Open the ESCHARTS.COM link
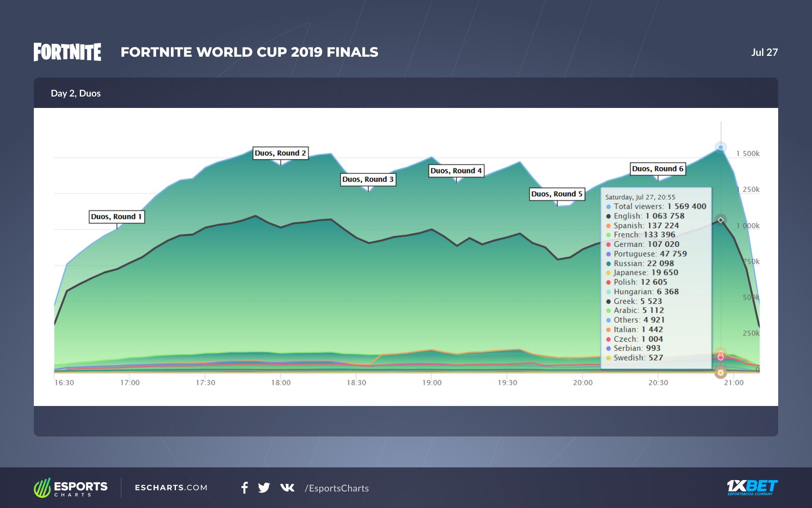Image resolution: width=812 pixels, height=508 pixels. pyautogui.click(x=171, y=488)
